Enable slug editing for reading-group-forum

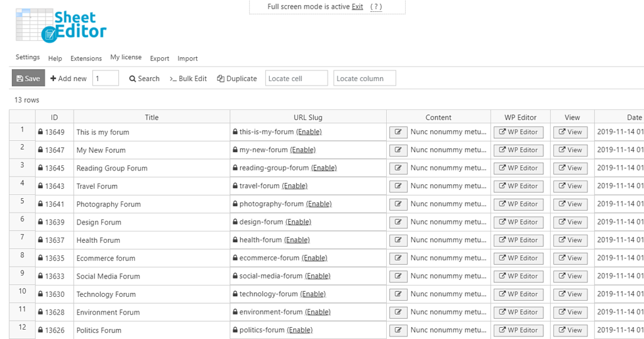(x=324, y=168)
